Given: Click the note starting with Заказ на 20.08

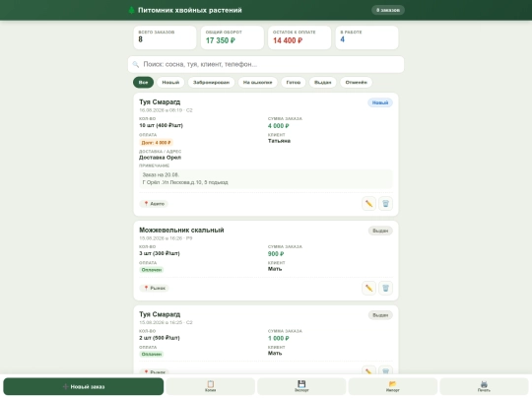Looking at the screenshot, I should point(266,178).
